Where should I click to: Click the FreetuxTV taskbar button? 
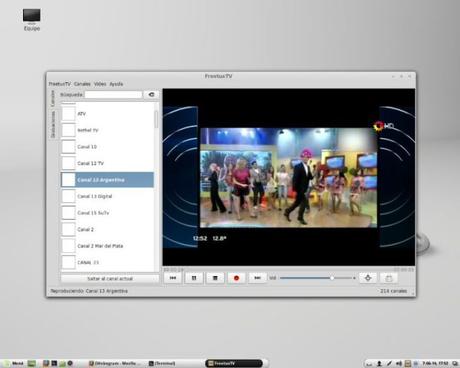(235, 363)
